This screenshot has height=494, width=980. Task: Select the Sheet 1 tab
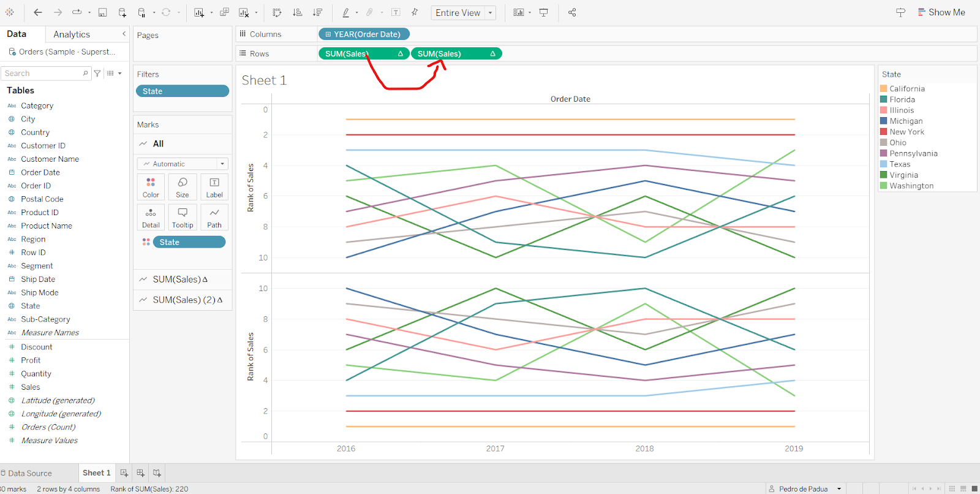[x=97, y=473]
